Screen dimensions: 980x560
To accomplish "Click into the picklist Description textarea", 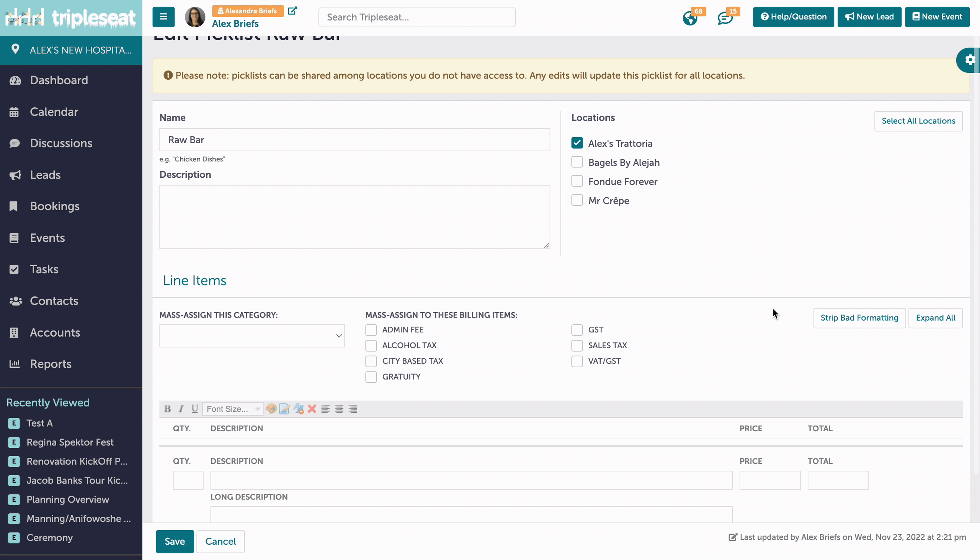I will coord(355,217).
